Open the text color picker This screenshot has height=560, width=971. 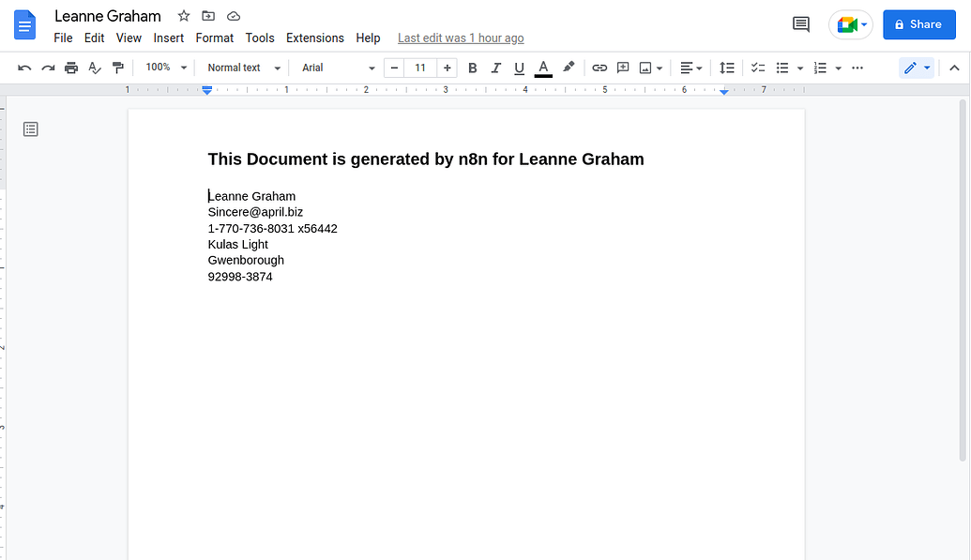543,68
